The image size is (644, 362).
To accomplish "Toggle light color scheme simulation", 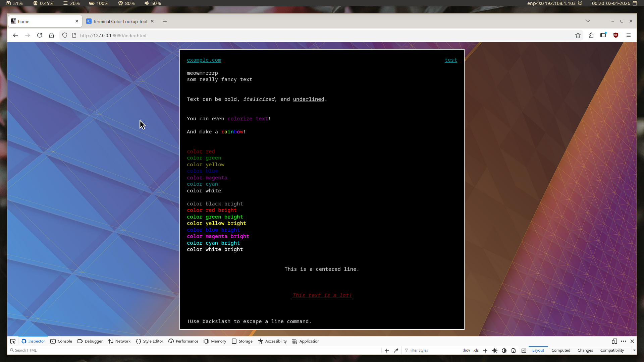I will (x=495, y=351).
